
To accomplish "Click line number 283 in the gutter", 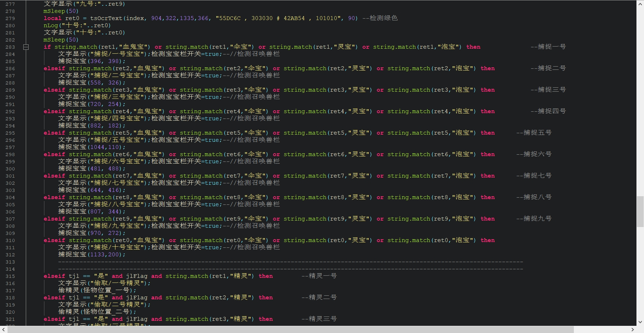I will [10, 47].
